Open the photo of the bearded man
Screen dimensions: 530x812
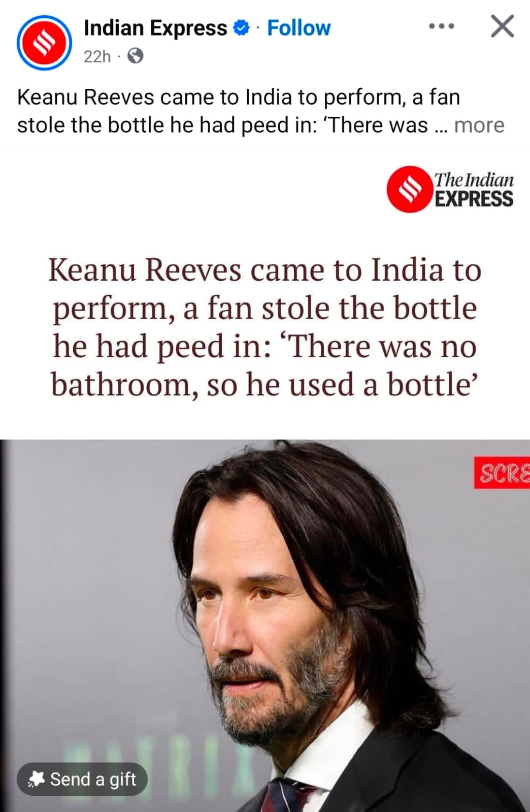point(265,626)
